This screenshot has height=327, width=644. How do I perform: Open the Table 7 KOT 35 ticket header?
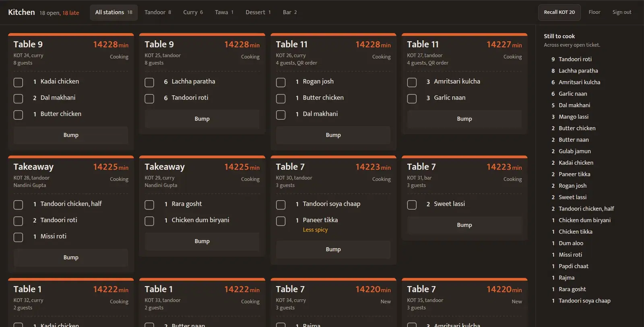(464, 298)
